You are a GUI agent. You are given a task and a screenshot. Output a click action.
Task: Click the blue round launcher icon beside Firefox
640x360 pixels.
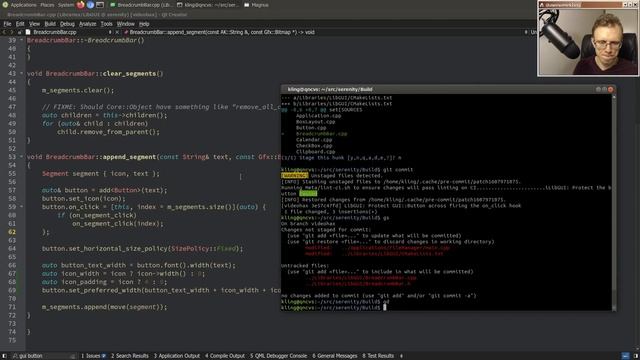[90, 5]
